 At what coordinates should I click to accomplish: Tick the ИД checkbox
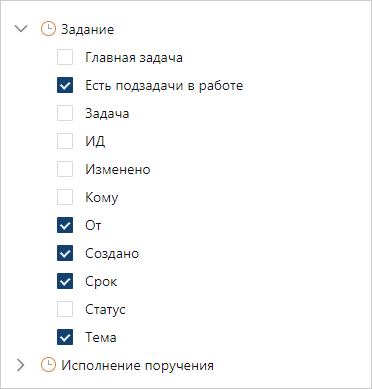(65, 141)
